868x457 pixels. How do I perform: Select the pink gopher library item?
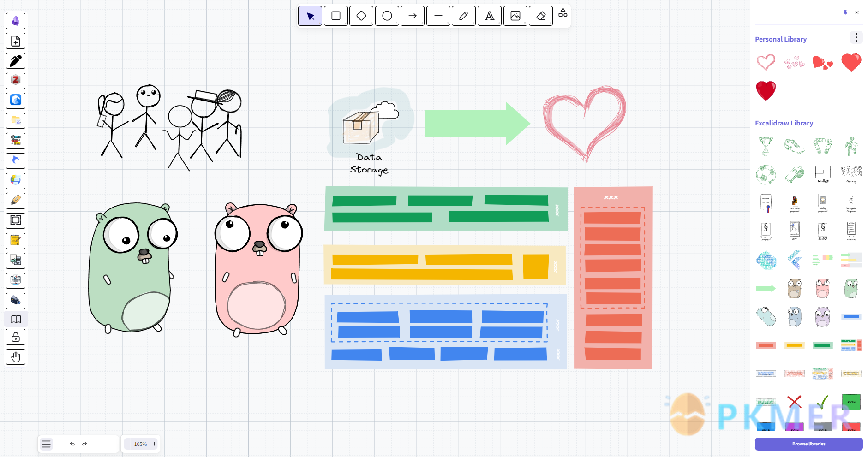point(823,289)
